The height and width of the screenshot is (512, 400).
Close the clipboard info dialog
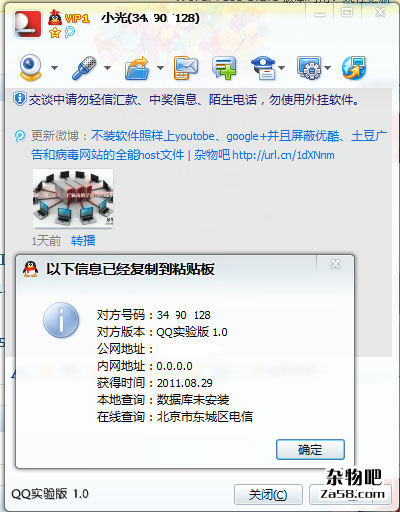click(335, 264)
